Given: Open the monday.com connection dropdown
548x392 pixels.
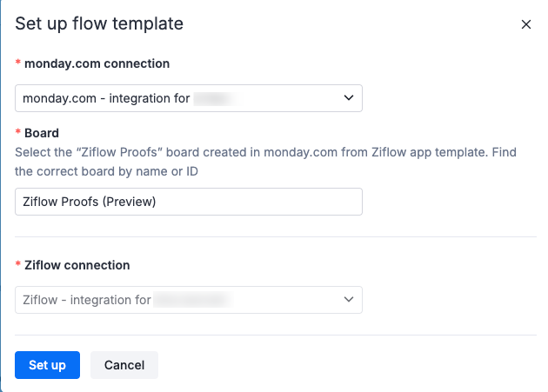Looking at the screenshot, I should tap(188, 98).
